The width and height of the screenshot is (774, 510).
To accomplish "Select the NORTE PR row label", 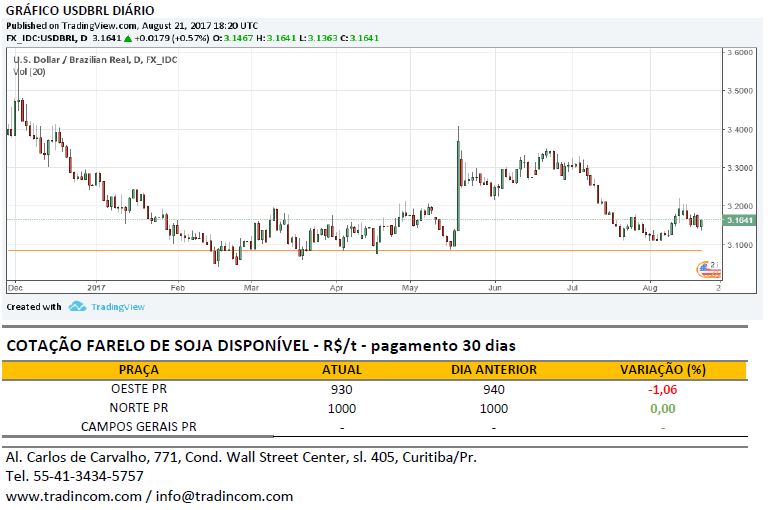I will pos(138,408).
